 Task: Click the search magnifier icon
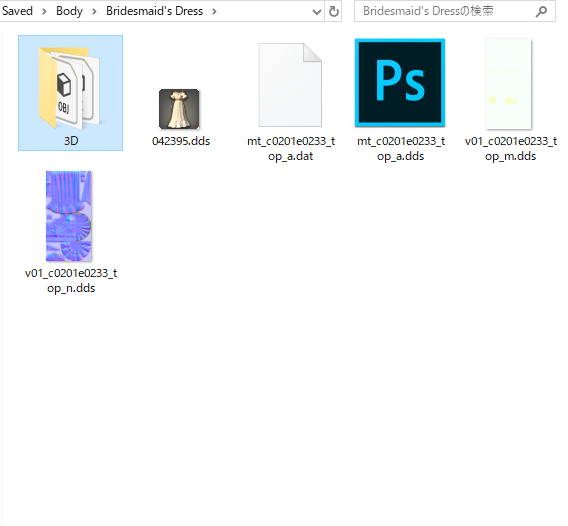coord(541,12)
